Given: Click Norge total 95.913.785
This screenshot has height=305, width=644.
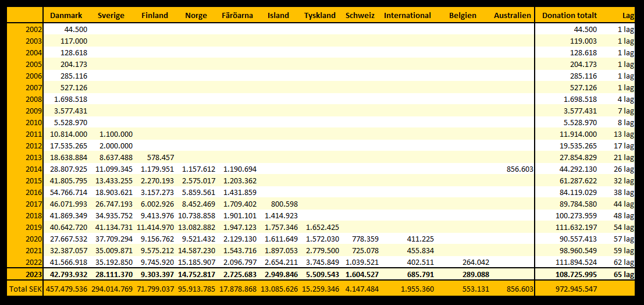Looking at the screenshot, I should click(x=197, y=289).
